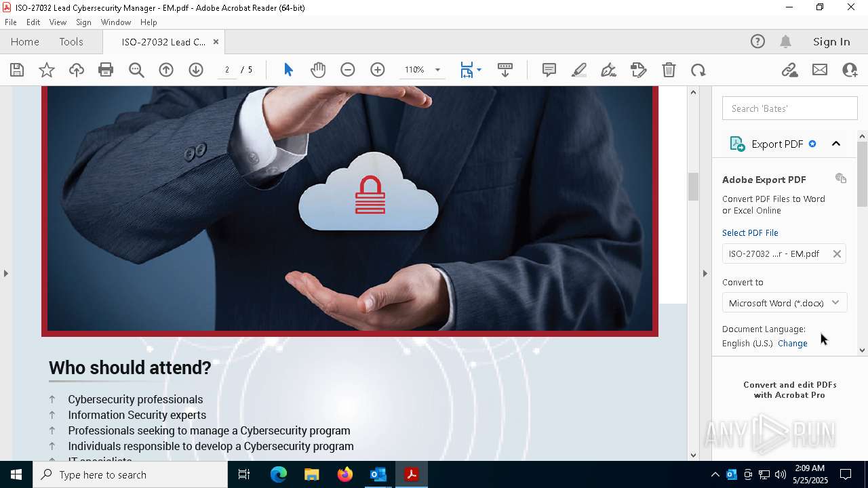
Task: Open the sign with pen tool
Action: [x=609, y=70]
